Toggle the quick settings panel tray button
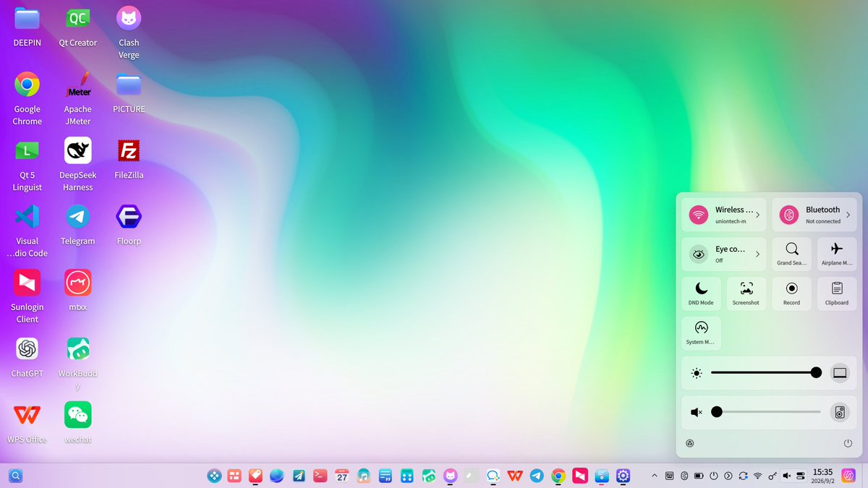This screenshot has width=868, height=488. [801, 476]
